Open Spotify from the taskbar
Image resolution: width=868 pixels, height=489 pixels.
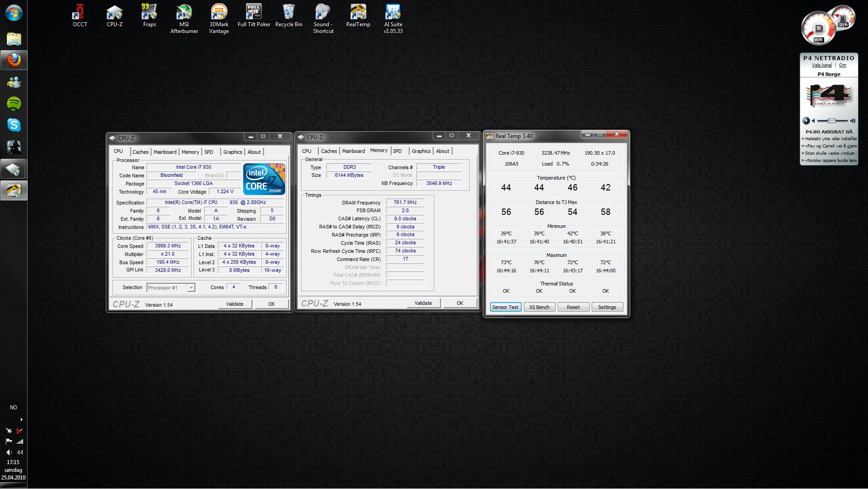tap(14, 104)
